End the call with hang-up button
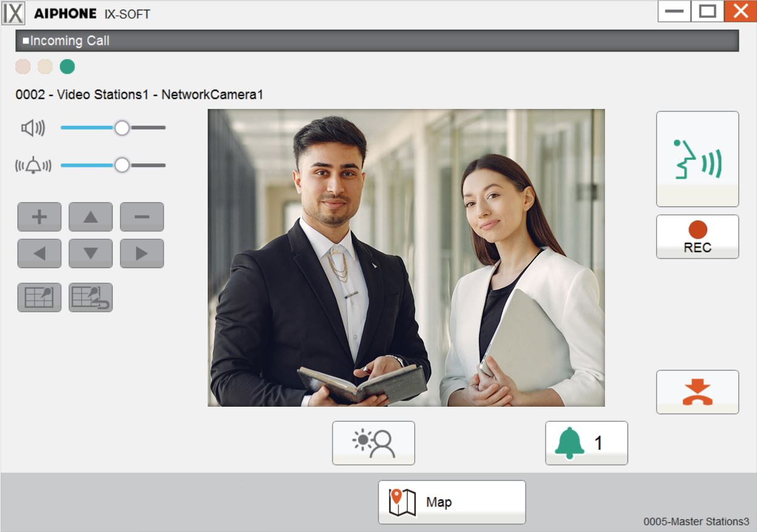 (x=697, y=392)
